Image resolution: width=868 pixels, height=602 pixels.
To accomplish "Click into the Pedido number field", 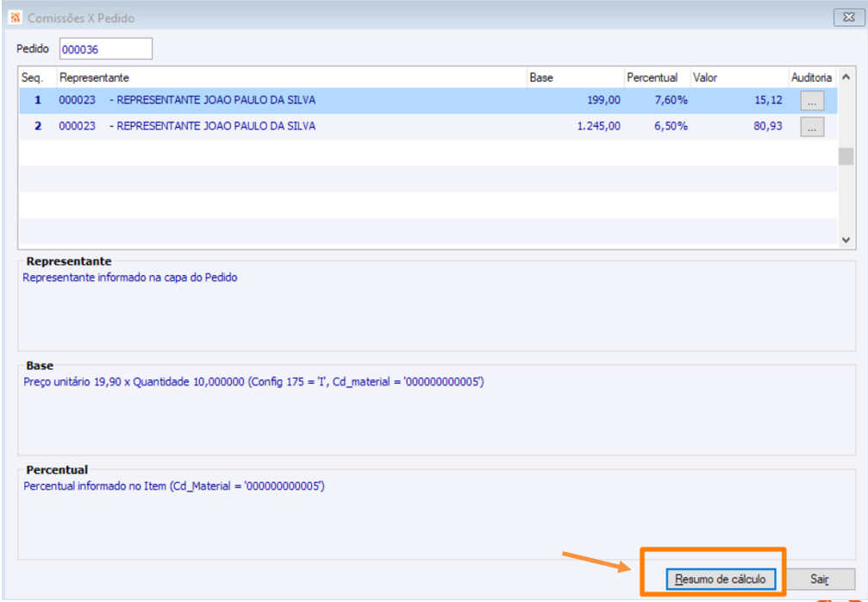I will click(x=106, y=49).
